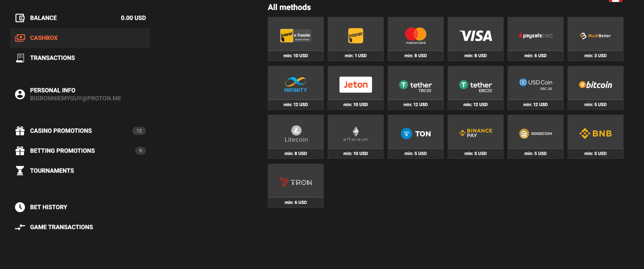
Task: Open the Balance menu item
Action: point(80,18)
